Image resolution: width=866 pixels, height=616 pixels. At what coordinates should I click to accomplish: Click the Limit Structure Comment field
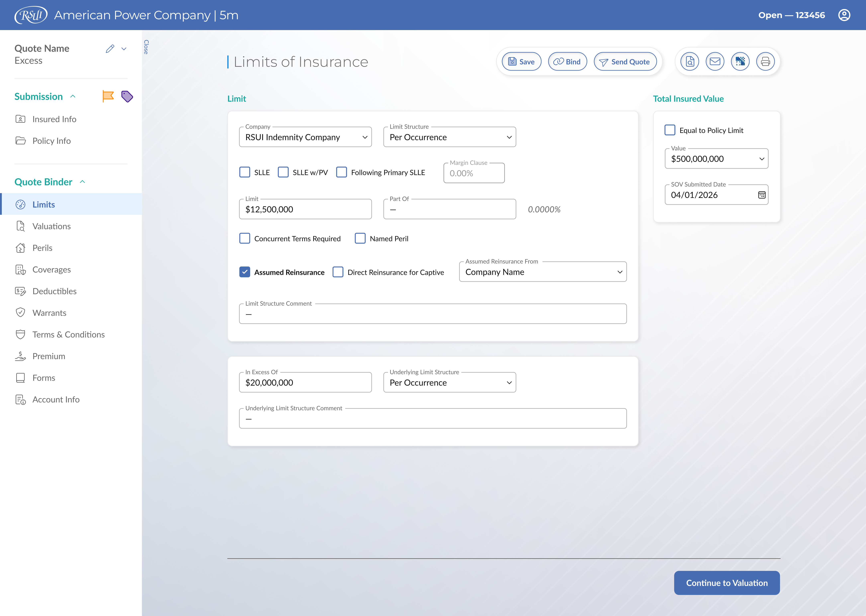coord(433,314)
